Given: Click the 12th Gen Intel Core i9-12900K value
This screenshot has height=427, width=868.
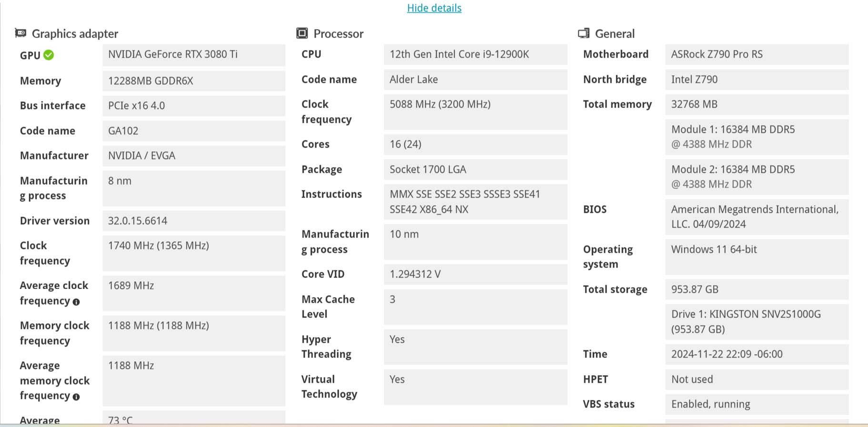Looking at the screenshot, I should pyautogui.click(x=476, y=54).
